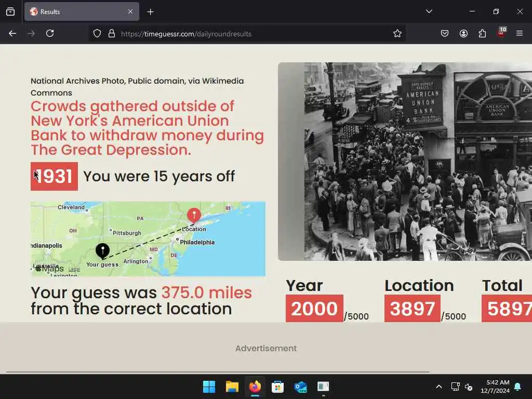The image size is (532, 399).
Task: Open the extension with badge 10
Action: pos(501,32)
